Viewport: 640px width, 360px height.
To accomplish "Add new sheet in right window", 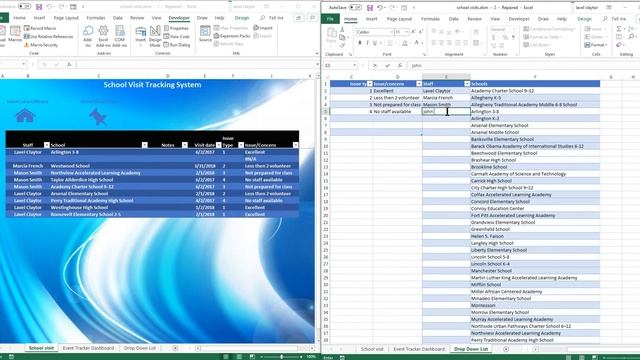I will coord(506,349).
